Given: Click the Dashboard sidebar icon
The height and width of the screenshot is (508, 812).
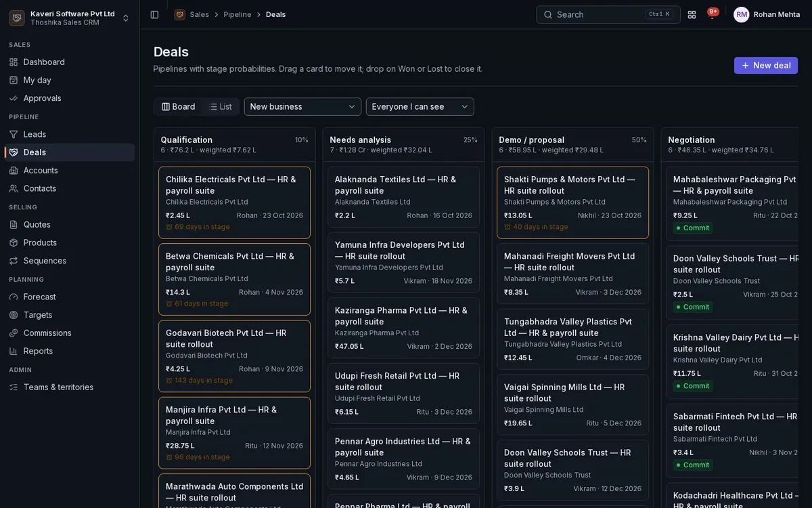Looking at the screenshot, I should click(14, 62).
